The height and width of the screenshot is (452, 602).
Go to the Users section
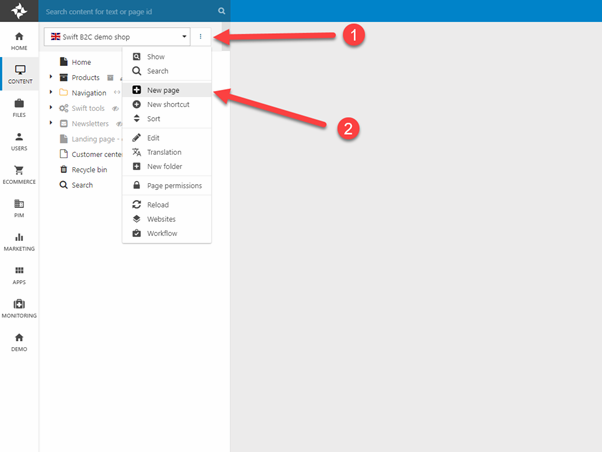tap(19, 141)
